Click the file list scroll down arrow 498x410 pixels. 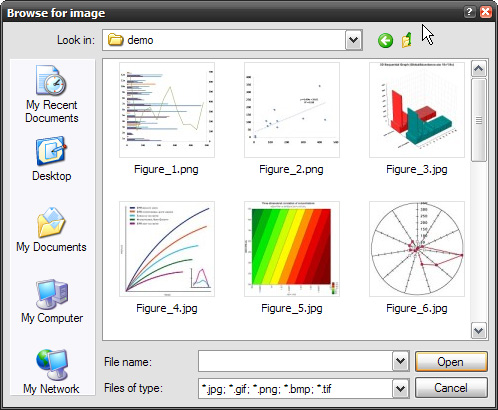pos(479,331)
